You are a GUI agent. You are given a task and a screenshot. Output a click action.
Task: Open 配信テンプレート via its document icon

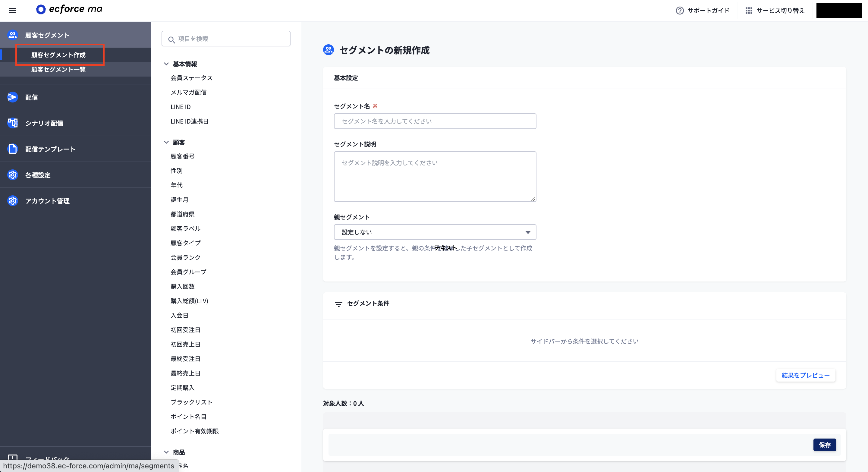12,149
